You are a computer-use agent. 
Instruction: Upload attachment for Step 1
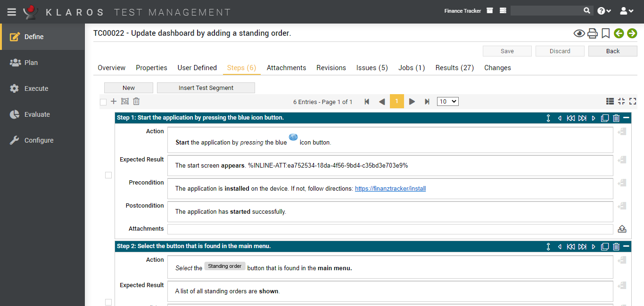[x=622, y=229]
